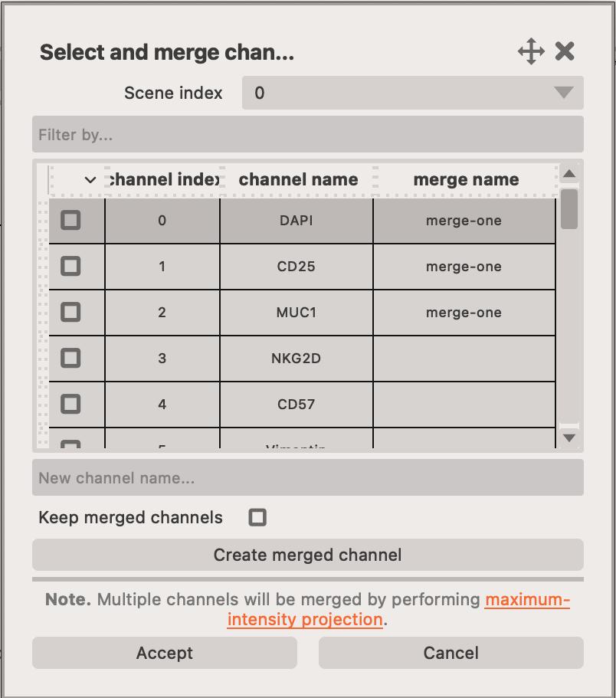Viewport: 616px width, 698px height.
Task: Click the move dialog crosshair icon
Action: [531, 52]
